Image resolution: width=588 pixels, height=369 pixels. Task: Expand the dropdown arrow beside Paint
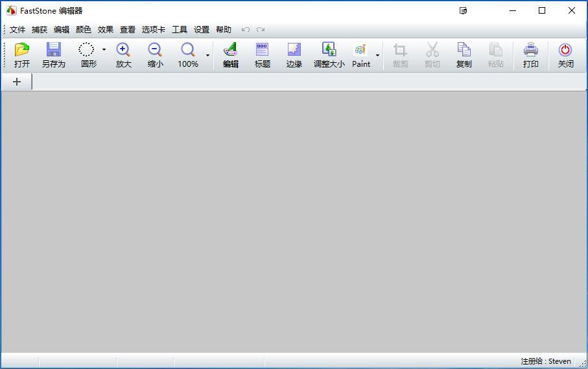point(377,56)
